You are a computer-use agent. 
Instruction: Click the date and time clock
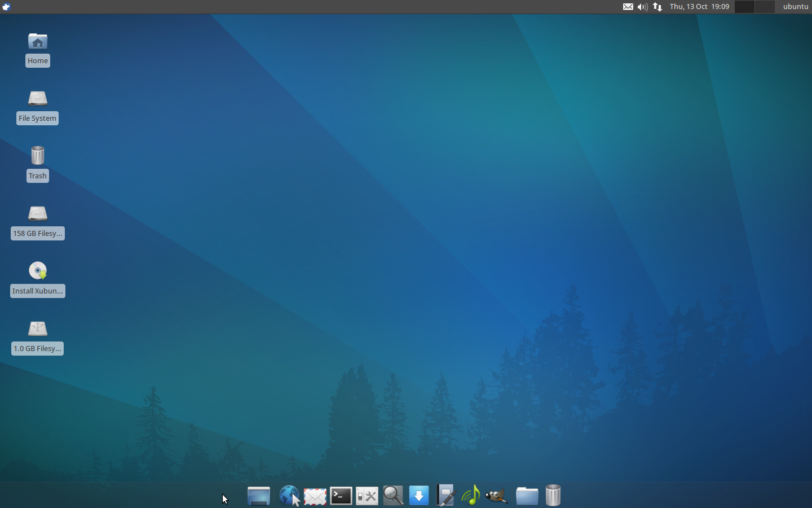coord(699,7)
